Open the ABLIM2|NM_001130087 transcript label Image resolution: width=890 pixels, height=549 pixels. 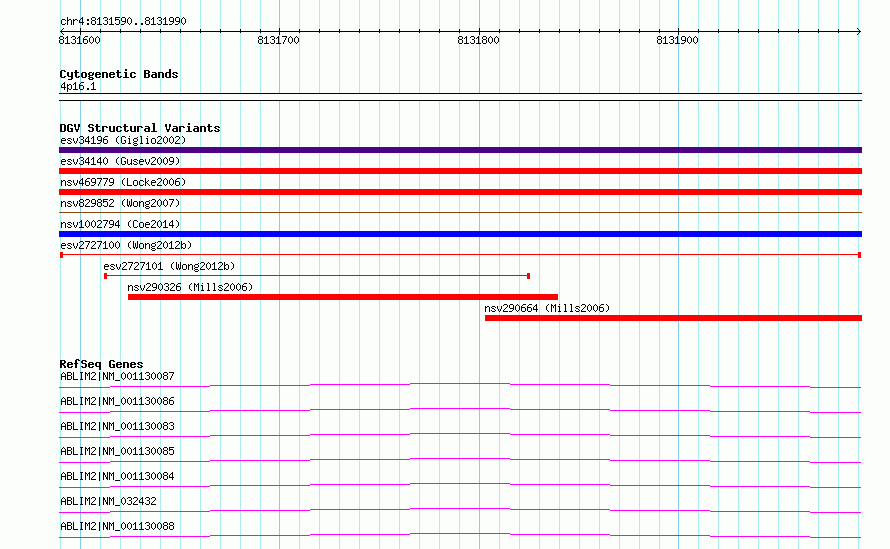tap(117, 376)
